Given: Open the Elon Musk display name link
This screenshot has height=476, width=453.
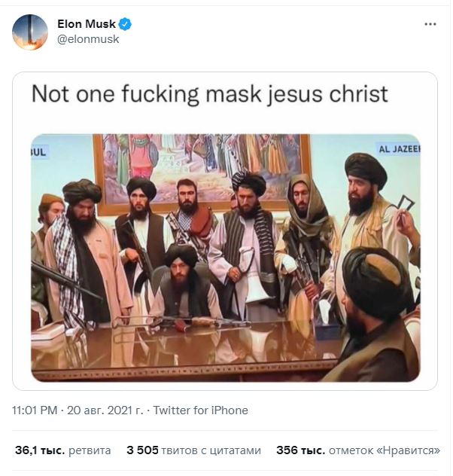Looking at the screenshot, I should pos(87,24).
